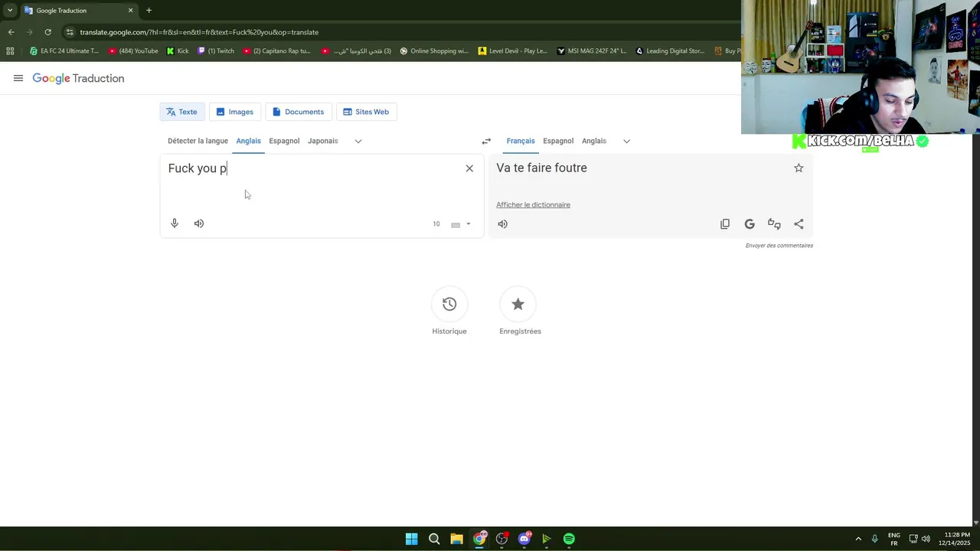The image size is (980, 551).
Task: Select Japonais as source language
Action: [x=322, y=141]
